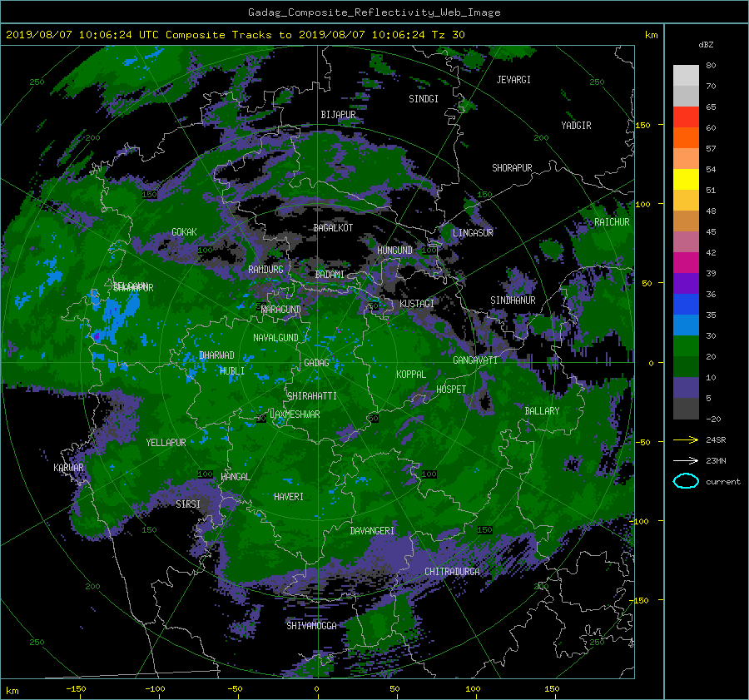Image resolution: width=749 pixels, height=700 pixels.
Task: Click the BIJAPUR city label
Action: coord(338,115)
